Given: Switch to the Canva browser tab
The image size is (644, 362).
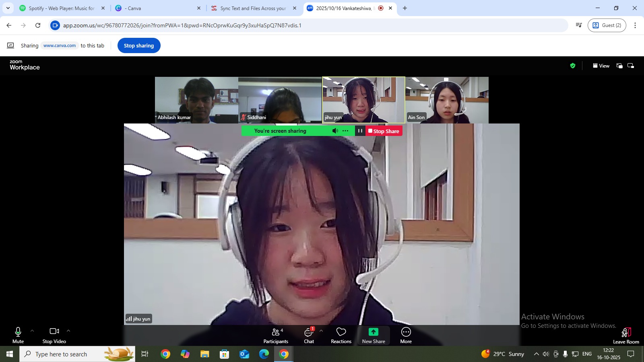Looking at the screenshot, I should click(x=157, y=8).
